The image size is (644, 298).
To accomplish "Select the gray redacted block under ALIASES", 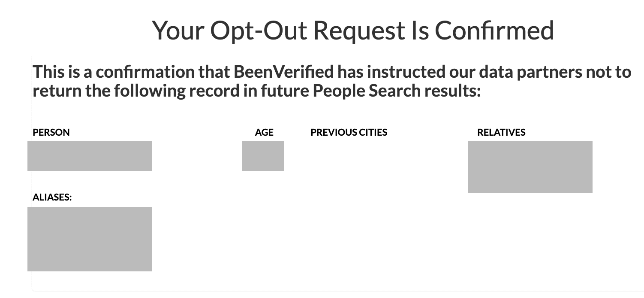I will 90,239.
